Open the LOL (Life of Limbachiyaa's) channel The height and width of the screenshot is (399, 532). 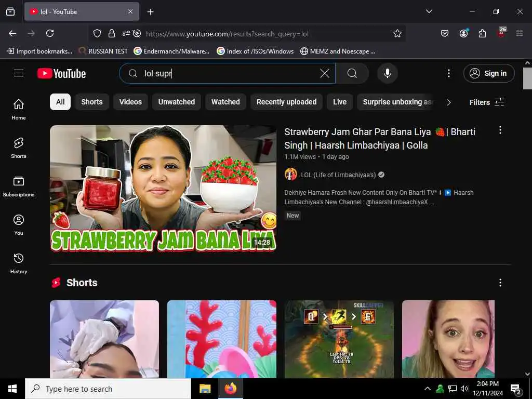coord(338,175)
